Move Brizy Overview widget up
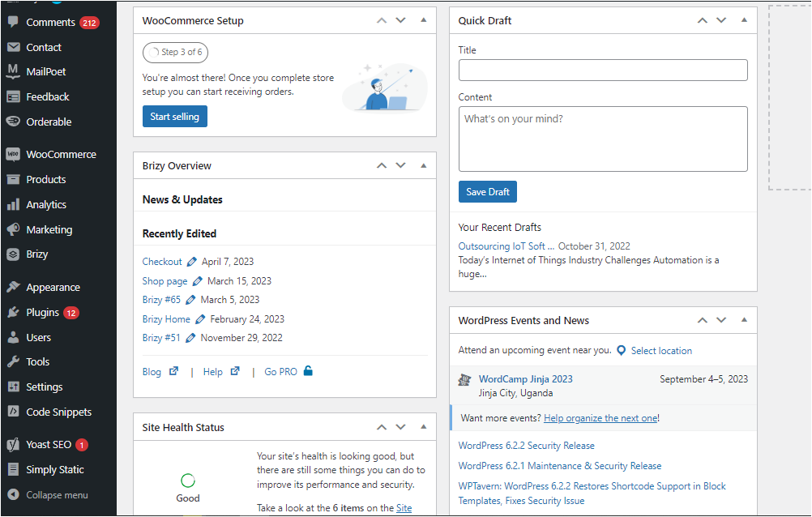This screenshot has width=812, height=517. (x=382, y=166)
